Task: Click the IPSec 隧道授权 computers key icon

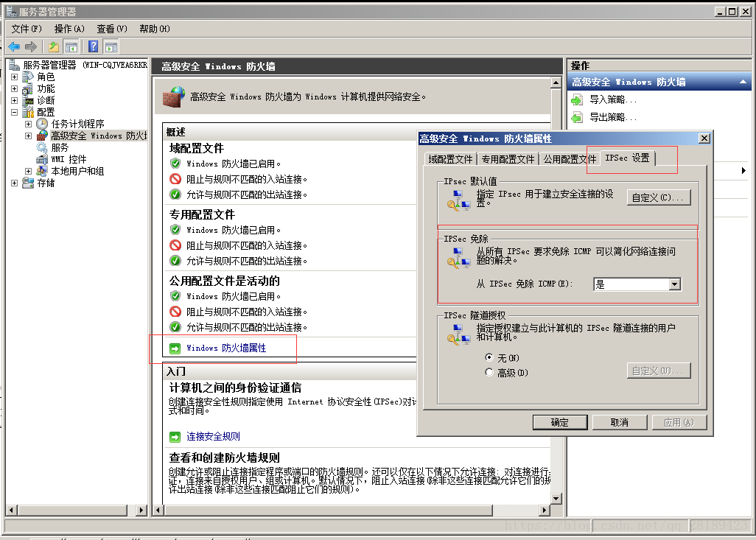Action: [x=458, y=334]
